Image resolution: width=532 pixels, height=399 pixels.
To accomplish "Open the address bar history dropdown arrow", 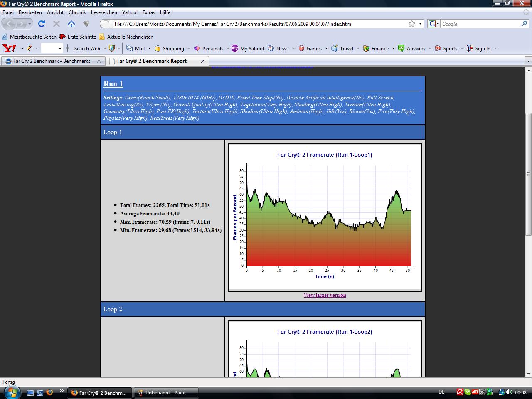I will 420,24.
